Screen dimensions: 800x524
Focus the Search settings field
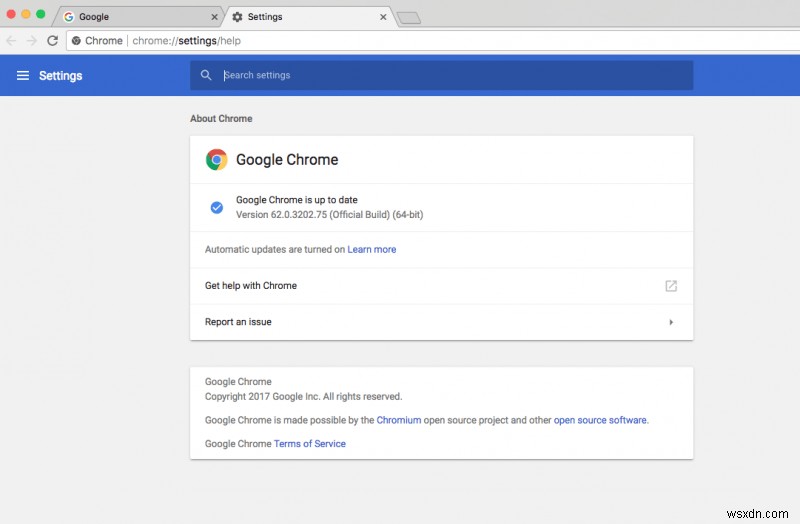coord(441,75)
